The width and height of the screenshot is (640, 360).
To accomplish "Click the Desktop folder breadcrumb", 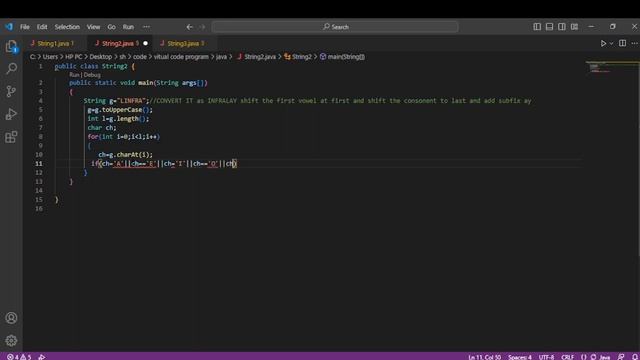I will 101,57.
